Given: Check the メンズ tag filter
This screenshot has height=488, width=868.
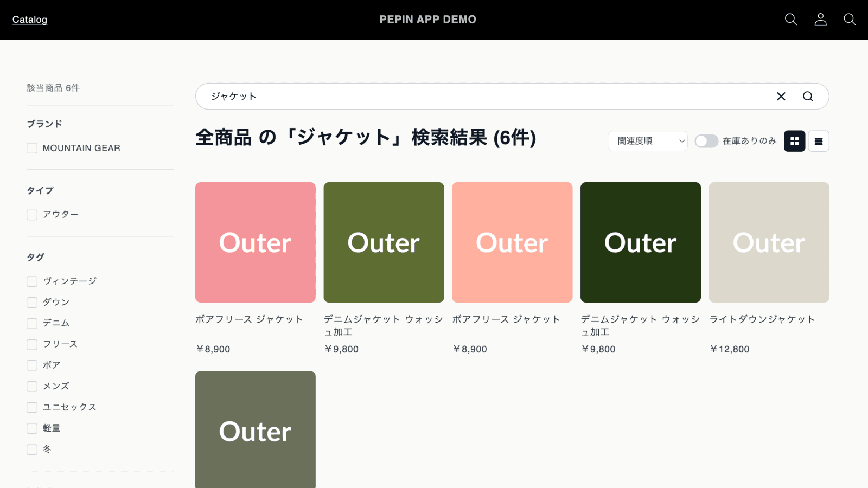Looking at the screenshot, I should 32,387.
